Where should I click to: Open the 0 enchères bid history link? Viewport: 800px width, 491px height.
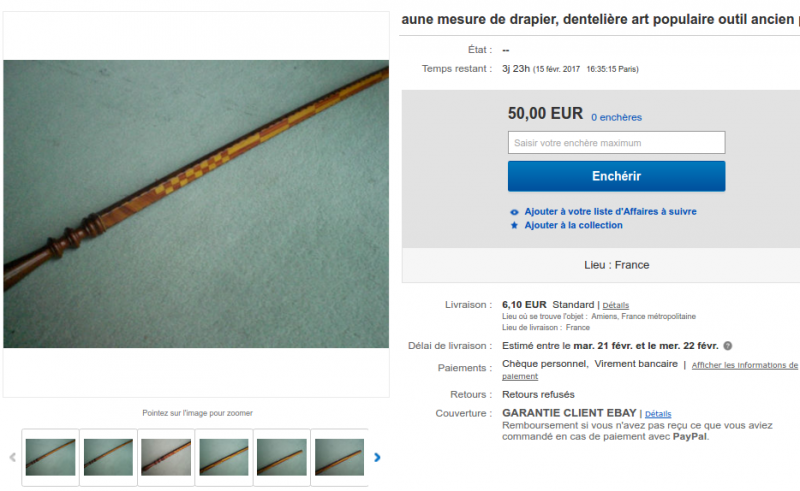(616, 117)
